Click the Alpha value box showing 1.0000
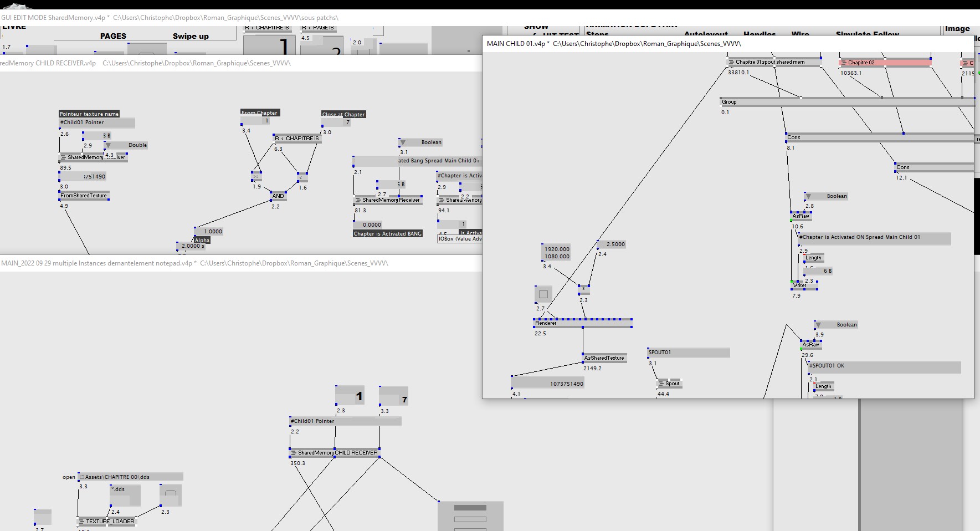The image size is (980, 531). coord(209,232)
